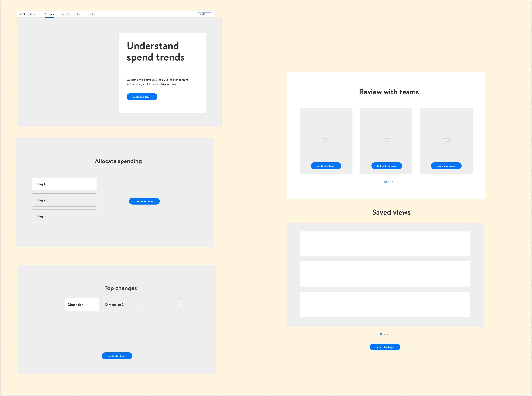Click the Cloud Cost cloud icon
This screenshot has width=532, height=396.
tap(20, 14)
